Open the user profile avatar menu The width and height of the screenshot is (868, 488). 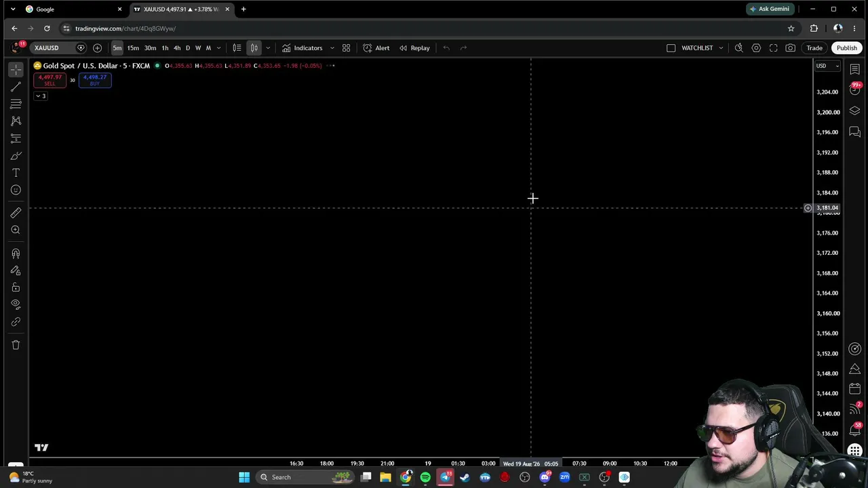[x=16, y=47]
